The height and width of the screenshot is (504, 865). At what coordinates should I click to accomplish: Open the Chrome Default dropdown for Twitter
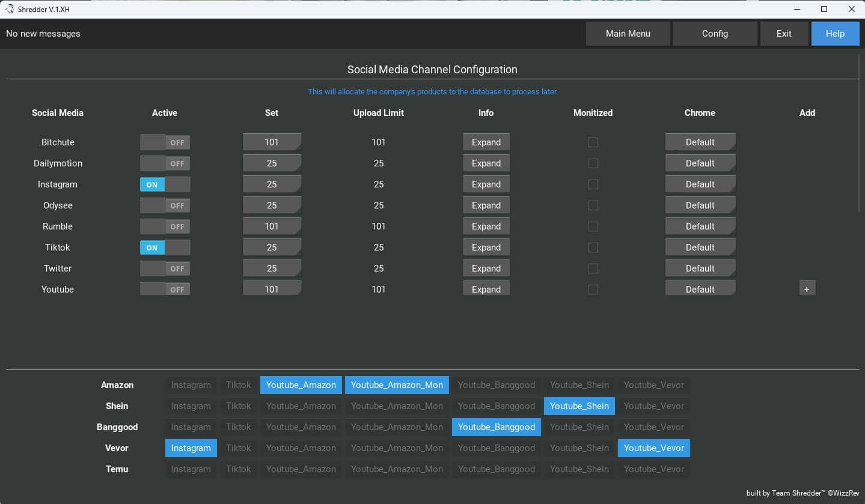700,269
